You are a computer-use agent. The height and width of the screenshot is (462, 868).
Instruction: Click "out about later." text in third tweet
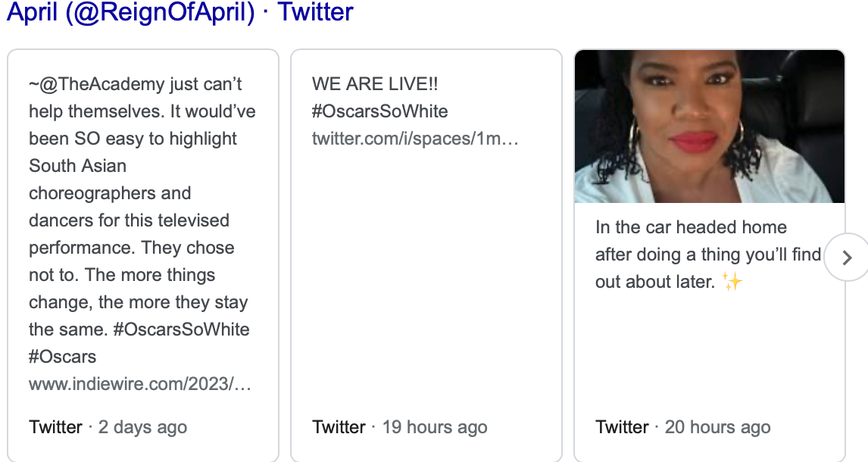(x=654, y=283)
